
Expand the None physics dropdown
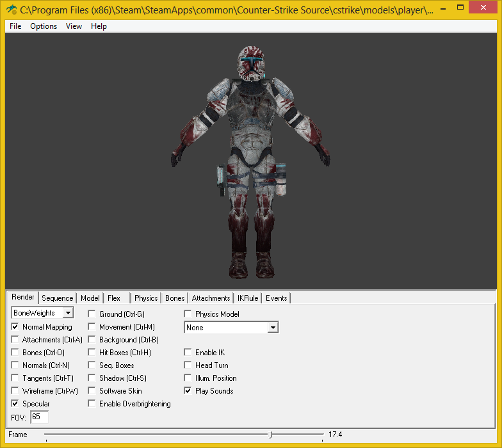pos(273,328)
